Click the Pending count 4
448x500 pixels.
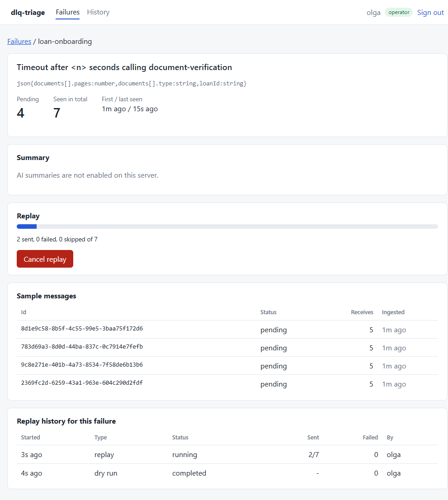[x=20, y=113]
